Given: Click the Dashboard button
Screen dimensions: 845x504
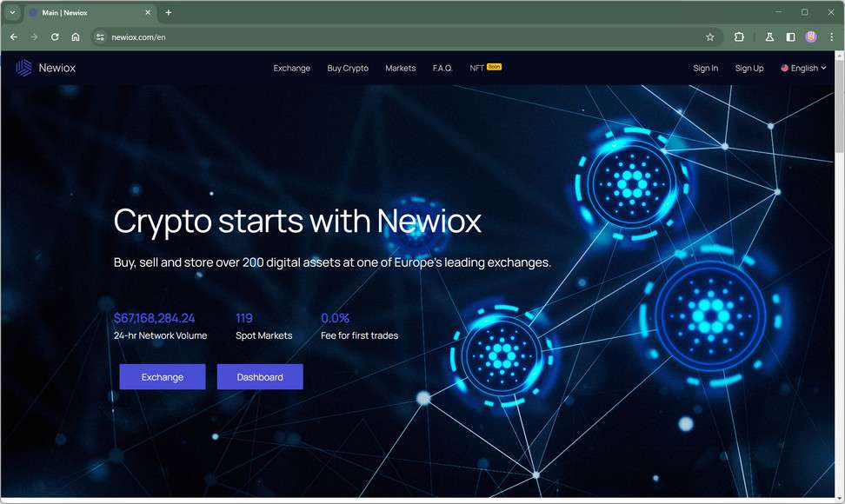Looking at the screenshot, I should (x=260, y=377).
